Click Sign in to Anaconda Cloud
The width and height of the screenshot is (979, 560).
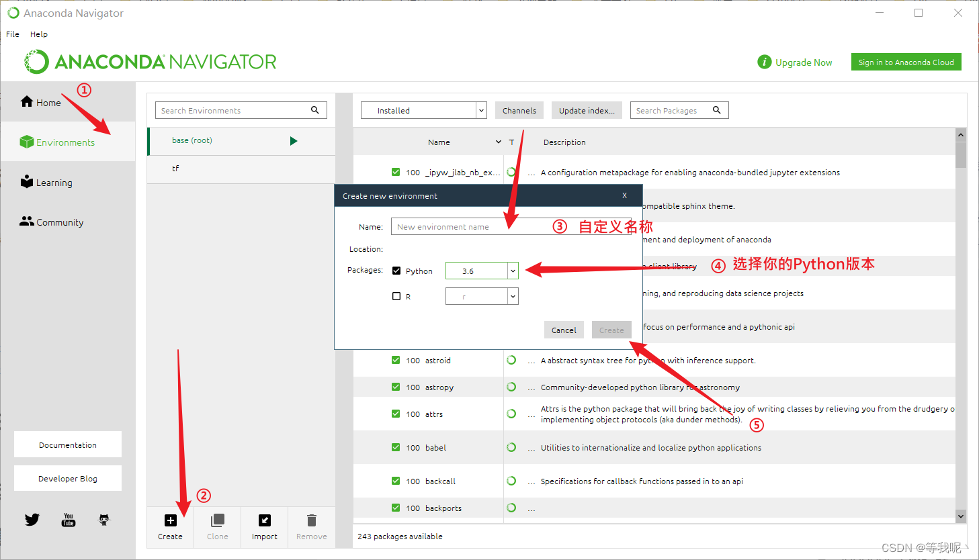[906, 62]
